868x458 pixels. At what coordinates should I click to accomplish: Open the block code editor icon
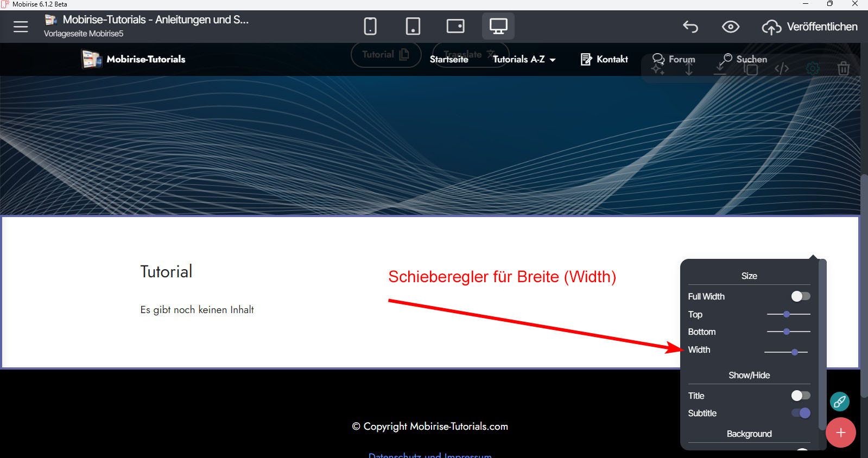coord(782,69)
